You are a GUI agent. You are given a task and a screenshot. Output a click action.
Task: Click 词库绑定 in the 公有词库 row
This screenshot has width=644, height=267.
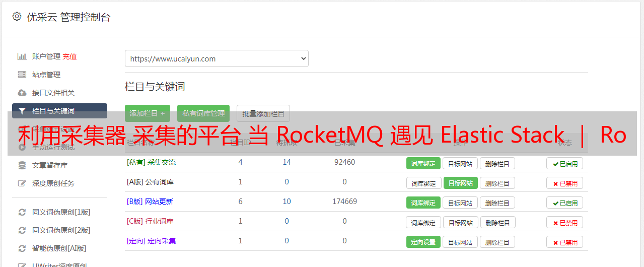[423, 183]
